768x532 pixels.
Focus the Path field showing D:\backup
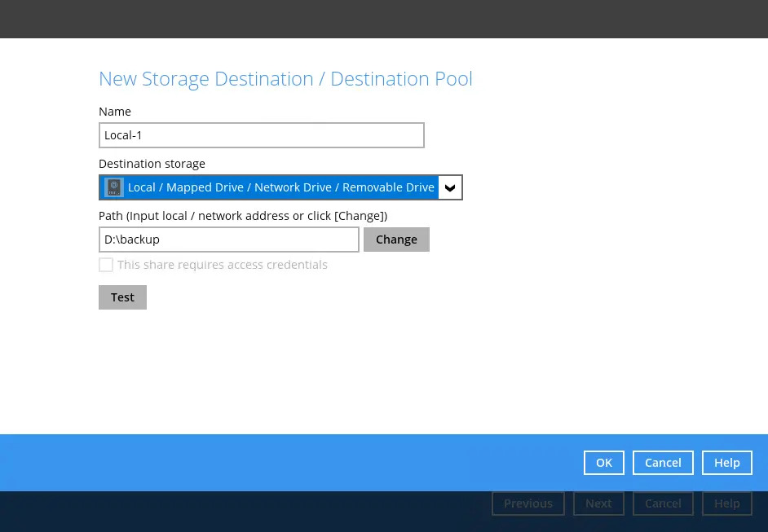coord(228,240)
